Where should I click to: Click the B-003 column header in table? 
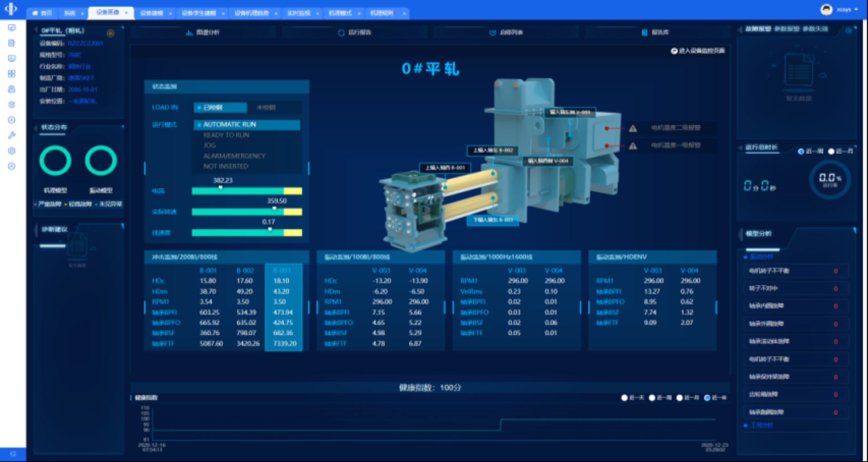(x=282, y=271)
